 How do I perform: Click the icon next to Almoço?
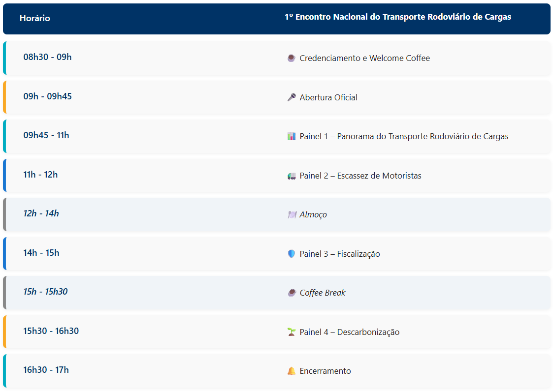click(x=292, y=214)
